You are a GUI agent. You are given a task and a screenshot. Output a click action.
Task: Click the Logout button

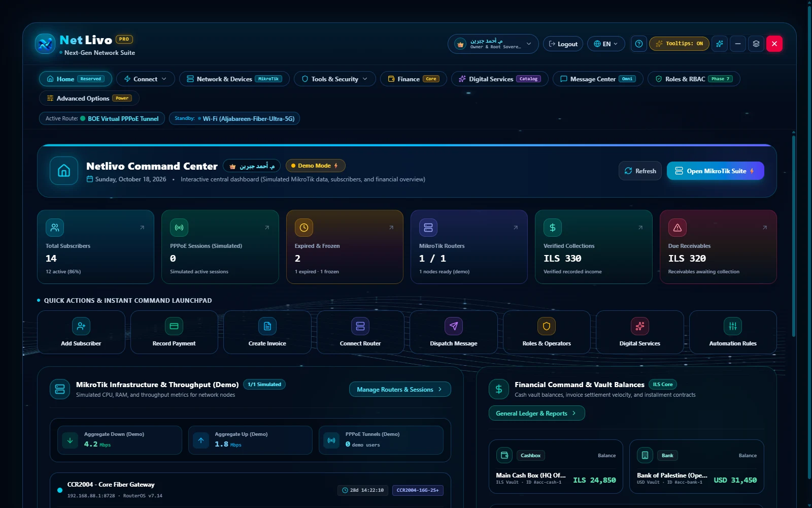pos(563,44)
